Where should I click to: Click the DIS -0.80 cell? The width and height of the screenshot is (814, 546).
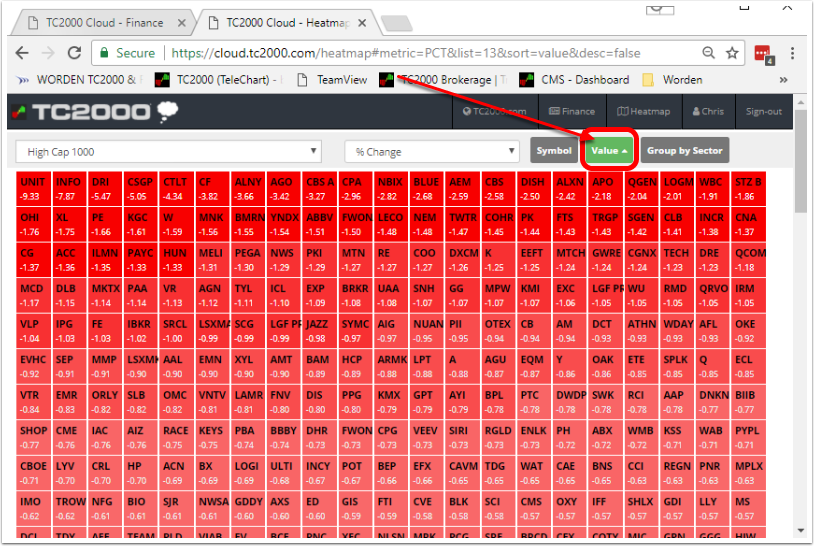pyautogui.click(x=320, y=402)
